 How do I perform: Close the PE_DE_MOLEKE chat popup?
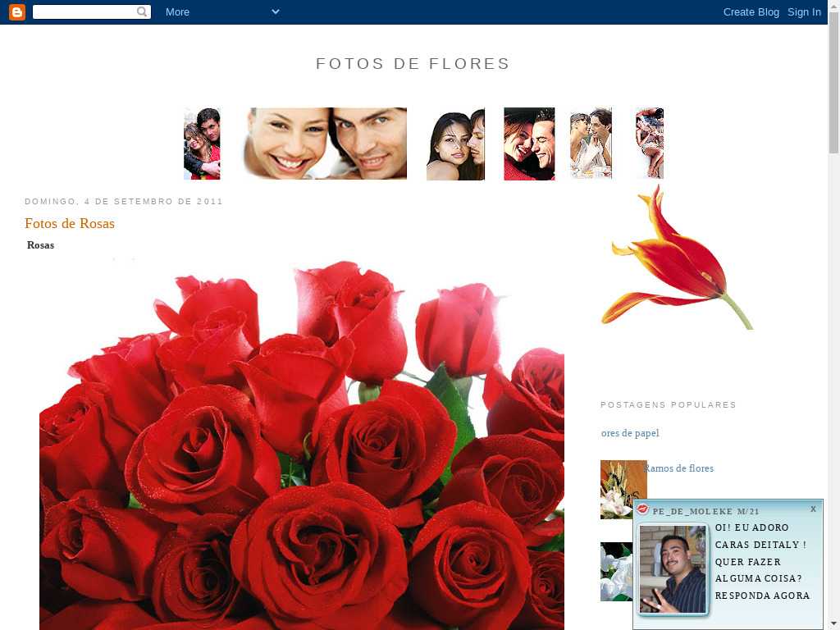click(813, 509)
